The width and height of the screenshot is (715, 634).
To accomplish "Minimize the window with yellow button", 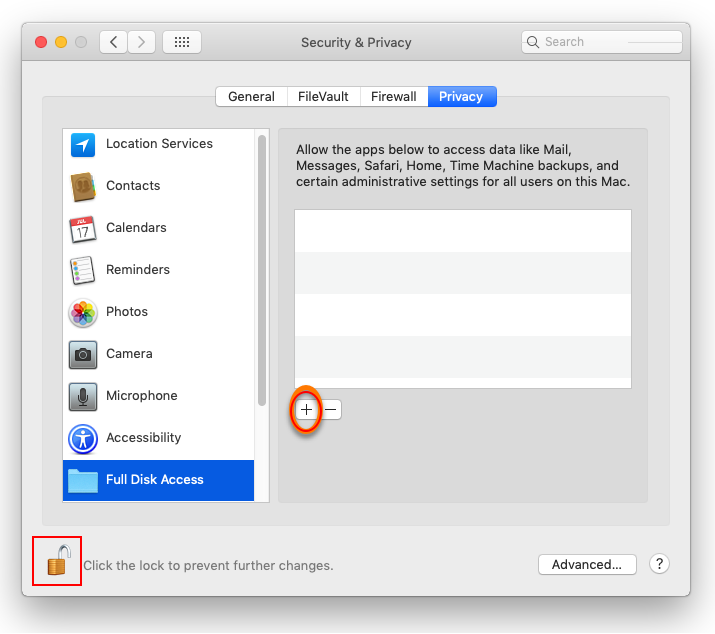I will click(61, 42).
